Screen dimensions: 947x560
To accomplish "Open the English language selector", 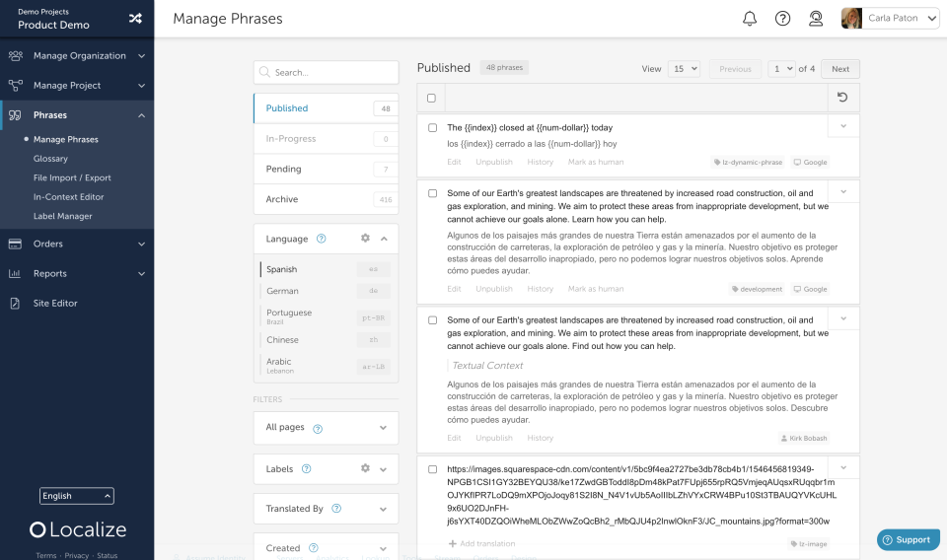I will 77,496.
